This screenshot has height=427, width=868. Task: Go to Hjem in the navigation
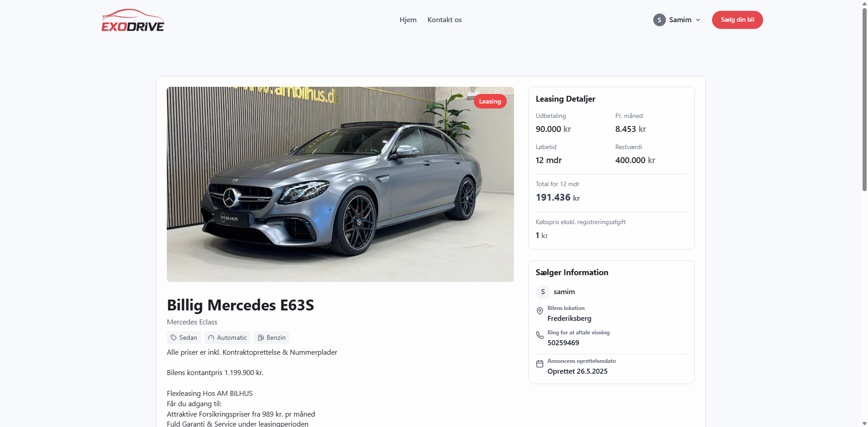pos(408,20)
